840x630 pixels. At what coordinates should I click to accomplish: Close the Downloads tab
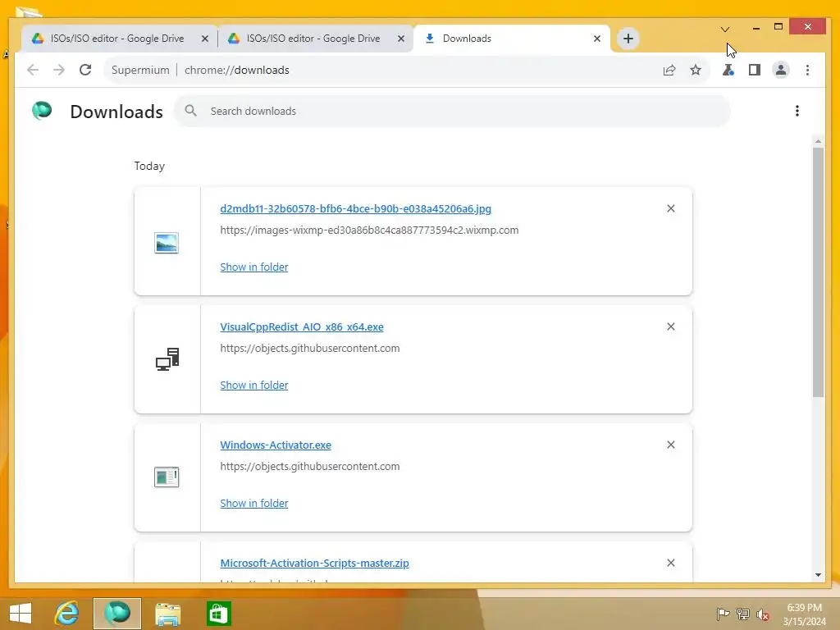point(597,39)
